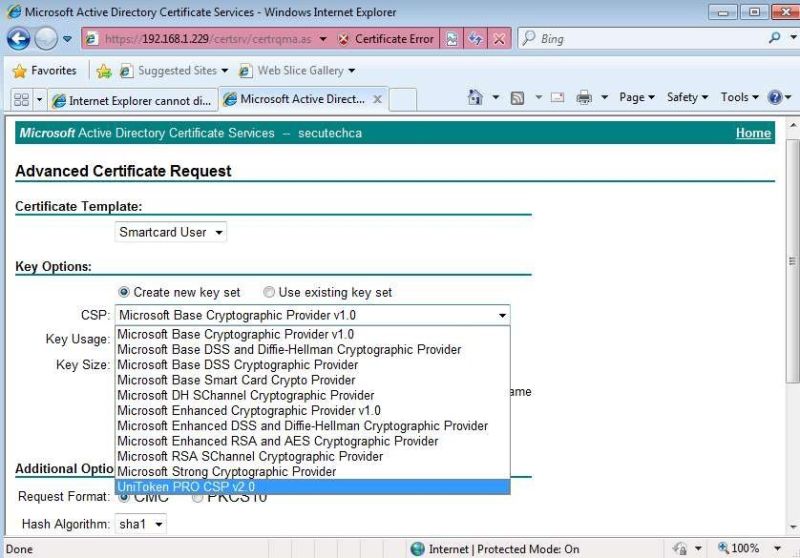Image resolution: width=800 pixels, height=558 pixels.
Task: Open the Page menu
Action: (x=637, y=97)
